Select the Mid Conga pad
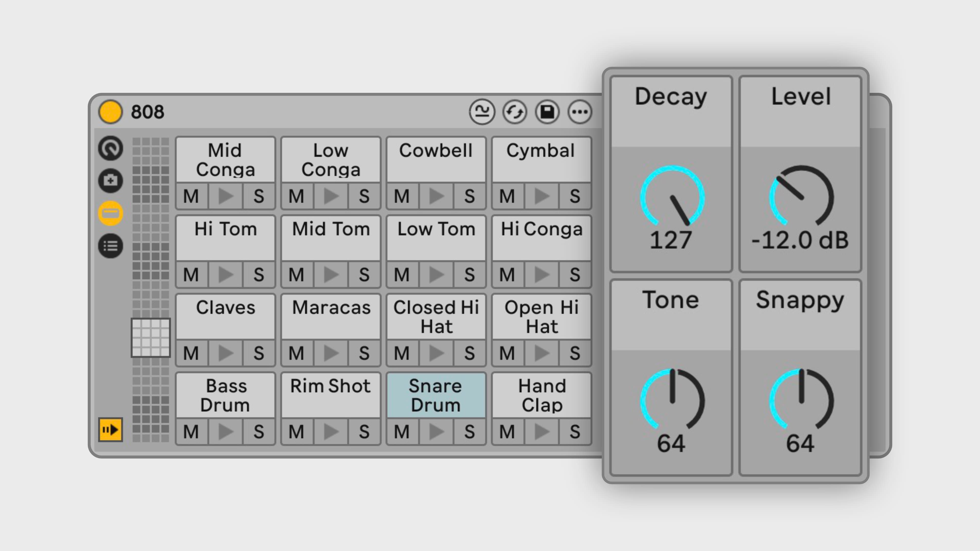This screenshot has width=980, height=551. coord(225,160)
